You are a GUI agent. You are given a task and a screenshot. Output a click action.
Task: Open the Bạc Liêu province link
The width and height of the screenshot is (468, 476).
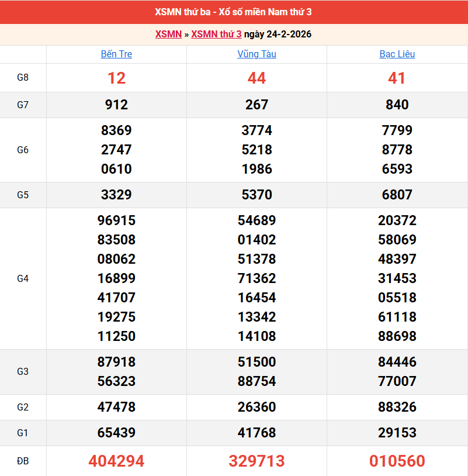point(397,54)
